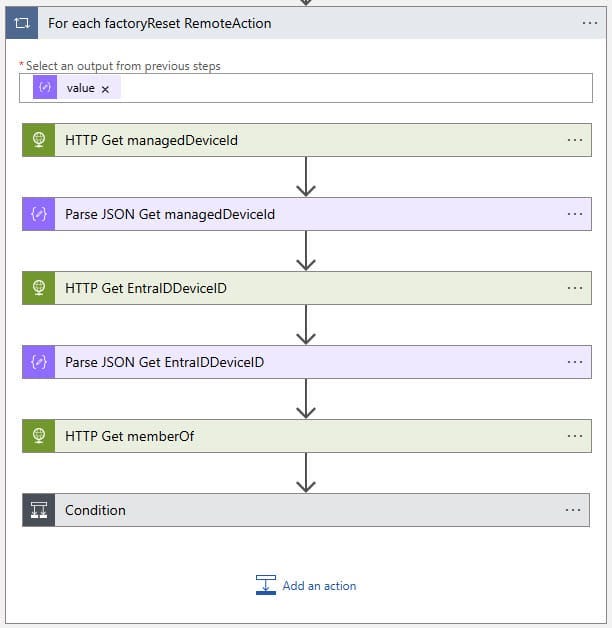This screenshot has height=628, width=612.
Task: Open the For each factoryReset RemoteAction ellipsis menu
Action: pos(590,23)
